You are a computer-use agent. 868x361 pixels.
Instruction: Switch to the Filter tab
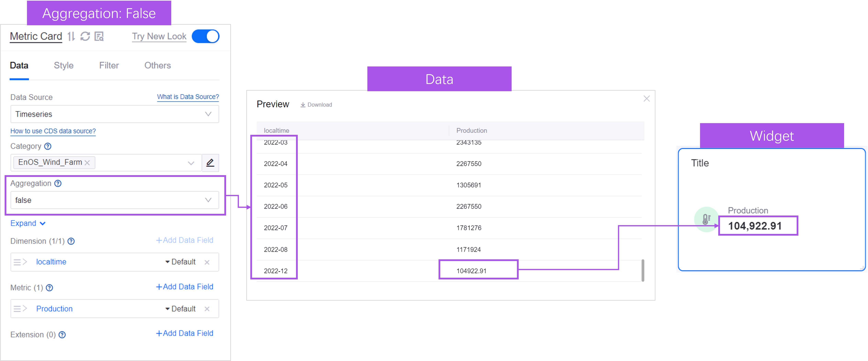(109, 65)
